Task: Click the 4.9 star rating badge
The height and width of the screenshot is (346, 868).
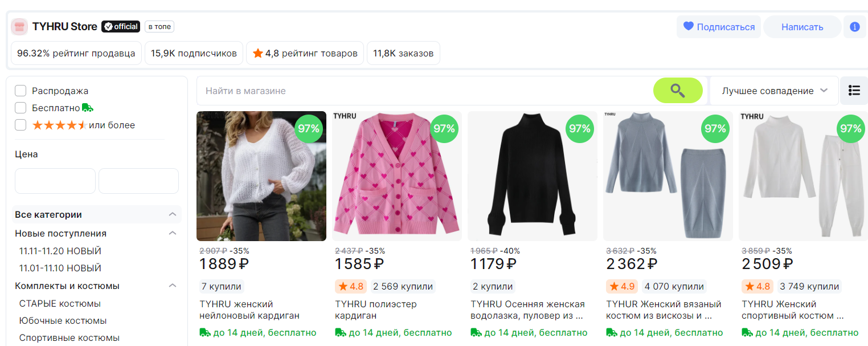Action: click(620, 286)
